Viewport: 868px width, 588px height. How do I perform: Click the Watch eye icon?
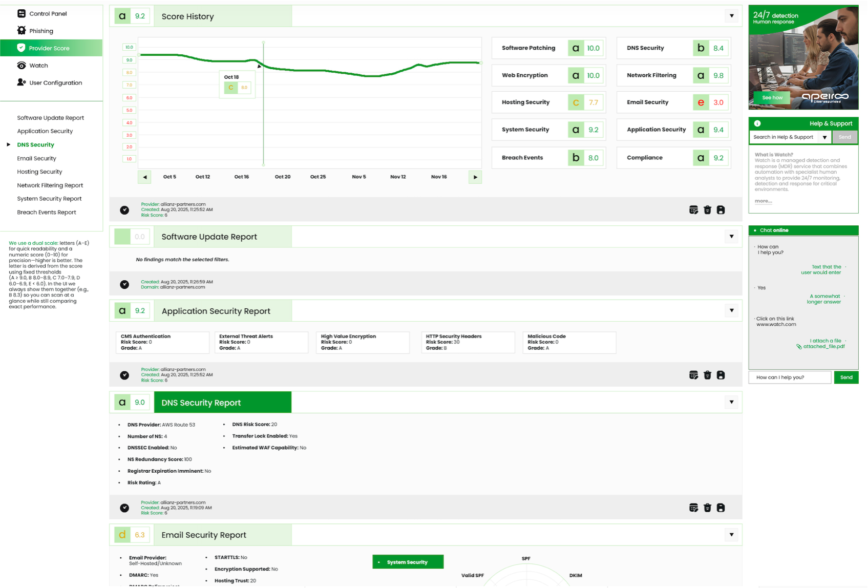pyautogui.click(x=22, y=66)
